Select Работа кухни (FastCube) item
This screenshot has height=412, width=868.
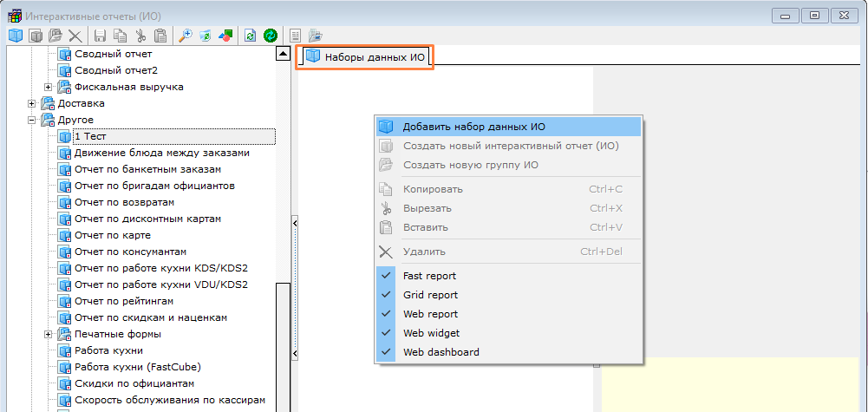(x=135, y=367)
